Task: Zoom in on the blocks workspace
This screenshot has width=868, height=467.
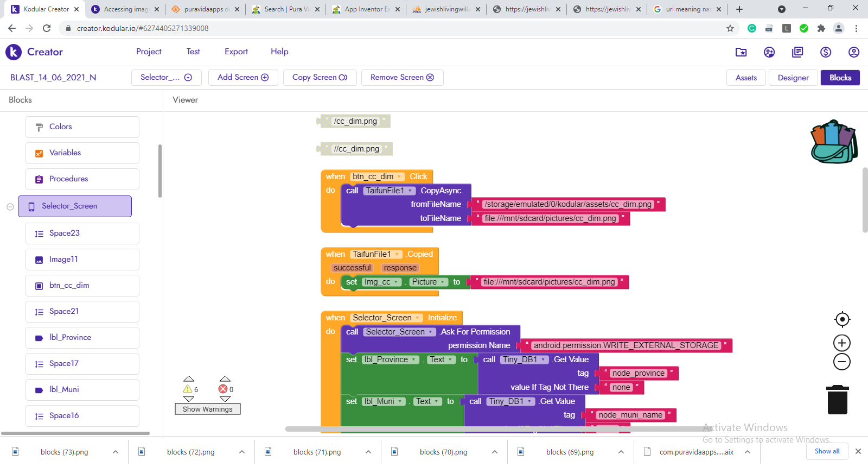Action: click(x=842, y=343)
